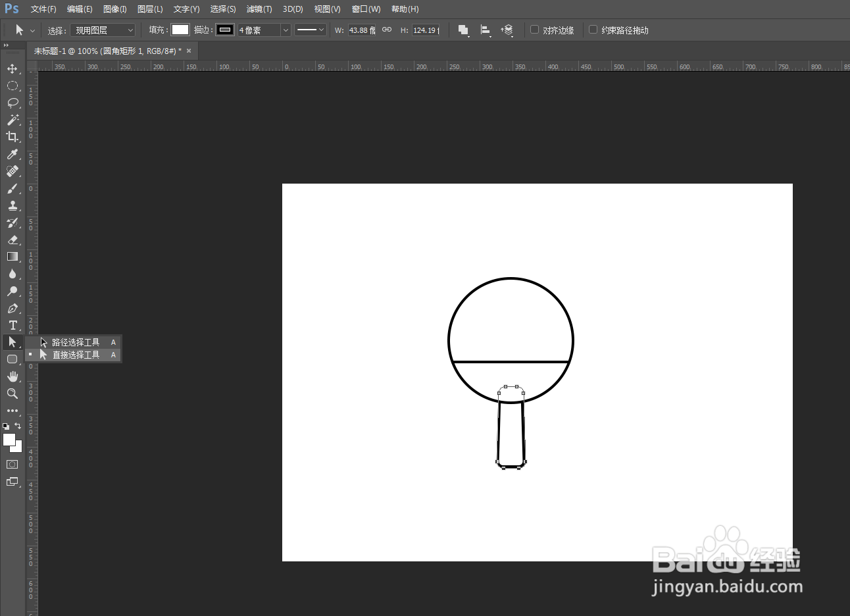Enable the 约束路径拖动 checkbox
Screen dimensions: 850x616
593,30
